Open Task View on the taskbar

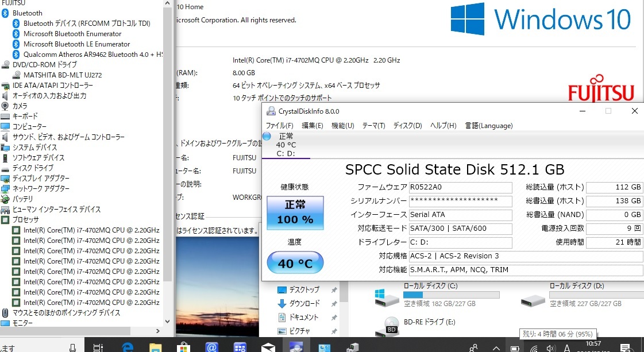point(98,347)
